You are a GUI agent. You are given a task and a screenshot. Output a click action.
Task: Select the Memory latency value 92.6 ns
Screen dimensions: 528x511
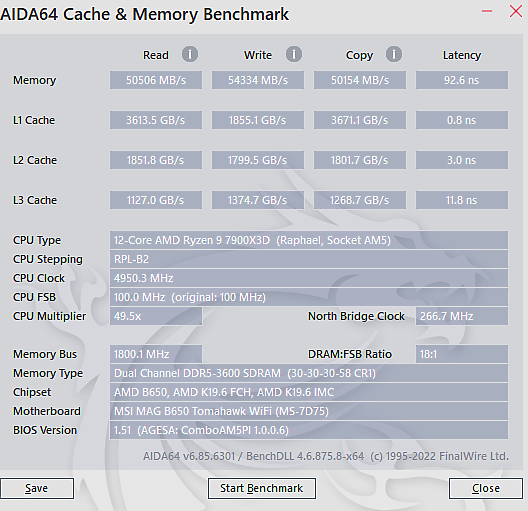tap(462, 80)
